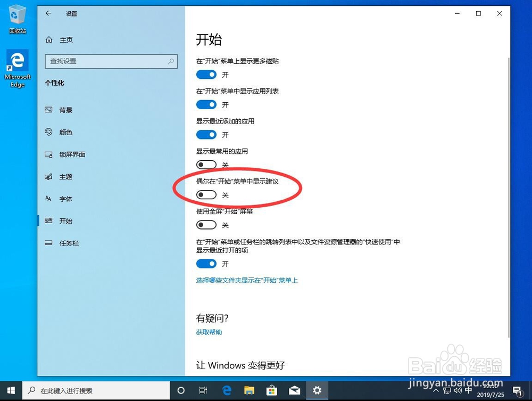532x401 pixels.
Task: Open 选择哪些文件夹显示在开始菜单上 link
Action: click(x=247, y=280)
